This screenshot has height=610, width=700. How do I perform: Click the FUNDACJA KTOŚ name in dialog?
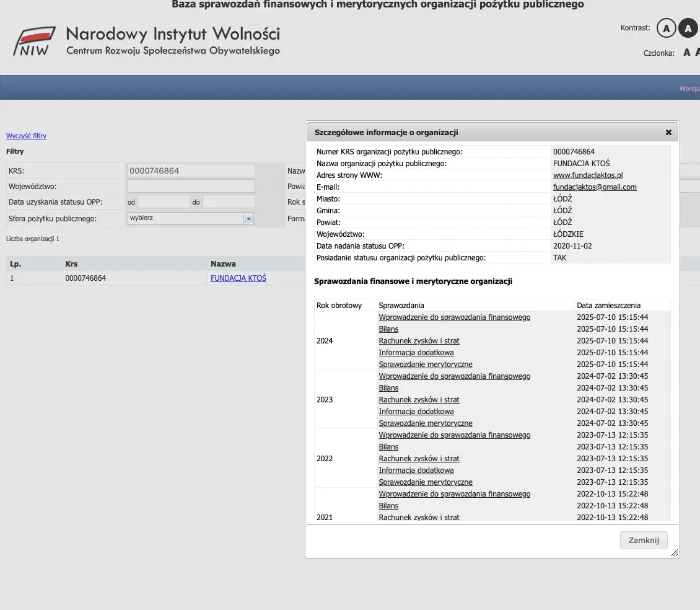point(581,164)
